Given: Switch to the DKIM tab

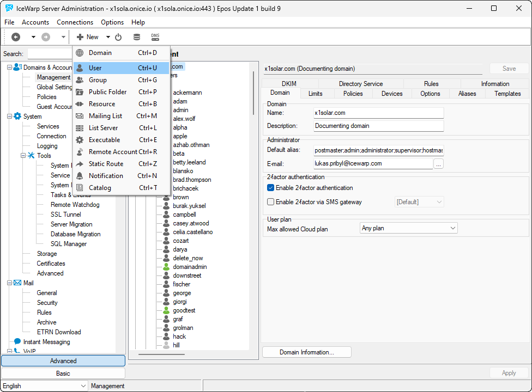Looking at the screenshot, I should coord(289,84).
